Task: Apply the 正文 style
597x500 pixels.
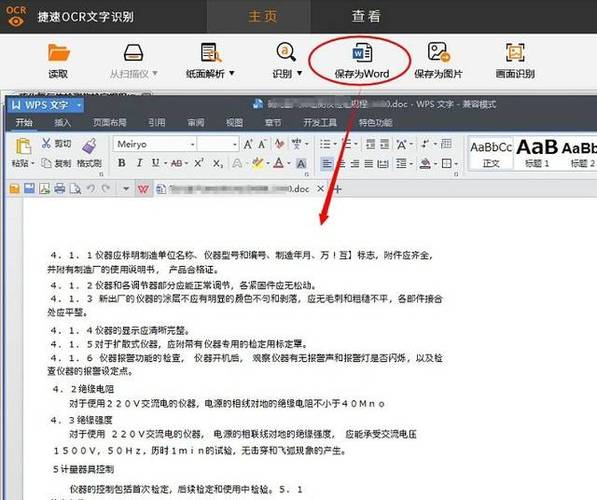Action: pos(491,154)
